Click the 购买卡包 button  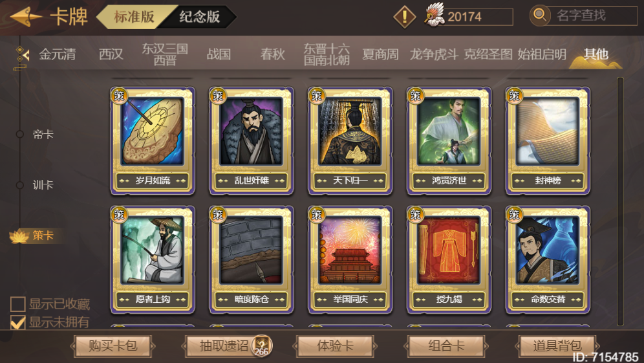point(113,346)
